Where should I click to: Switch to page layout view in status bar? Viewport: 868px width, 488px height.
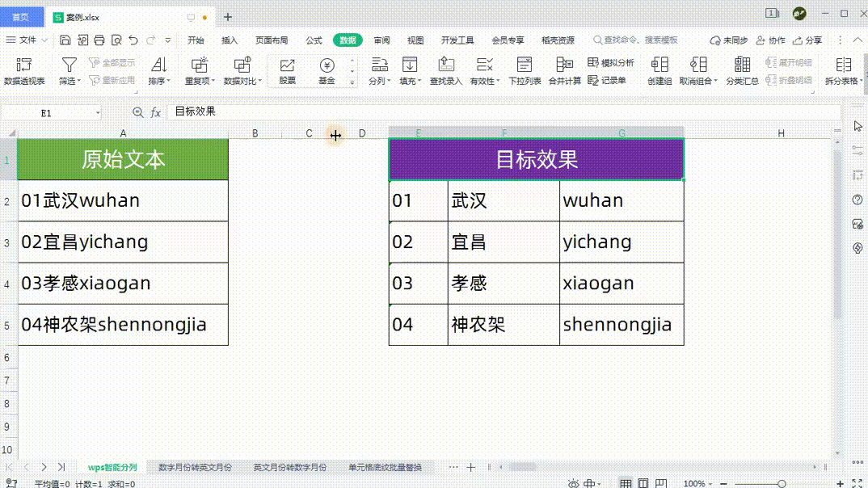click(x=643, y=484)
